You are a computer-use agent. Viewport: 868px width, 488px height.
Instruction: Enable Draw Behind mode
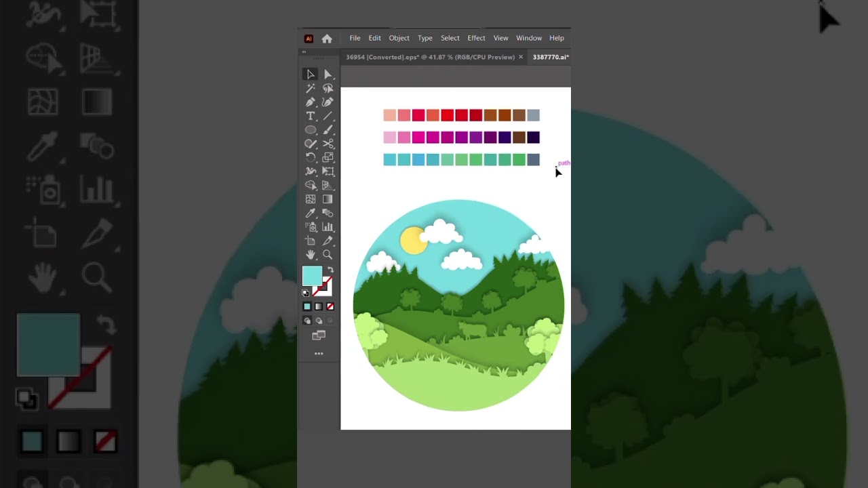(x=319, y=321)
